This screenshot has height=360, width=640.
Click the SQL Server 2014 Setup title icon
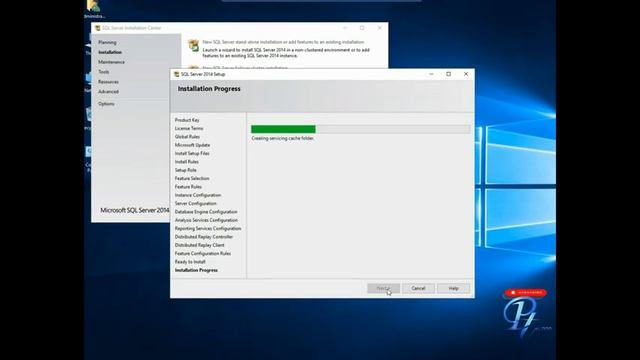pos(176,74)
